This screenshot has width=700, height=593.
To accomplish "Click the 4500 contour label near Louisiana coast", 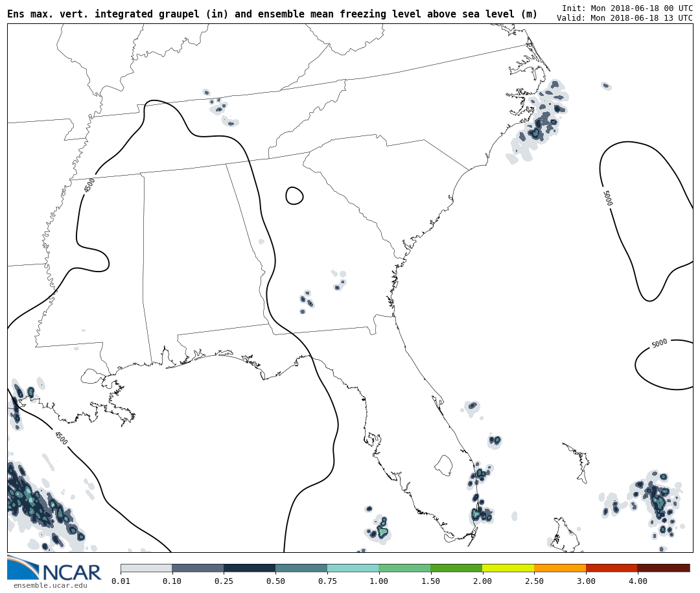I will pos(60,438).
